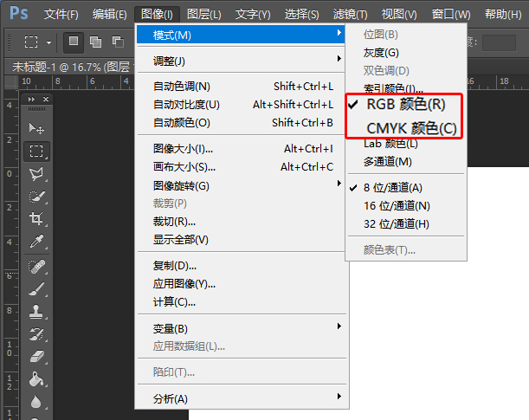Select 16 位/通道(N) bit depth
Viewport: 529px width, 420px height.
click(406, 206)
